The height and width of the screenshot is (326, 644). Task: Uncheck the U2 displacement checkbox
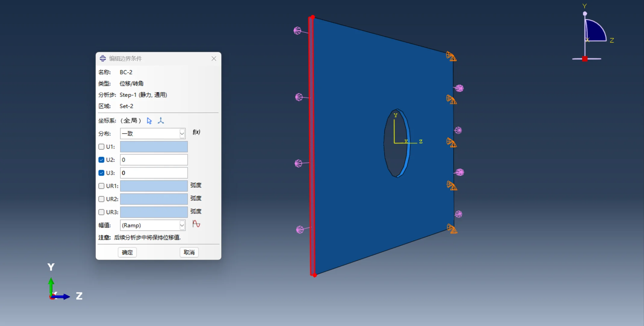tap(101, 160)
